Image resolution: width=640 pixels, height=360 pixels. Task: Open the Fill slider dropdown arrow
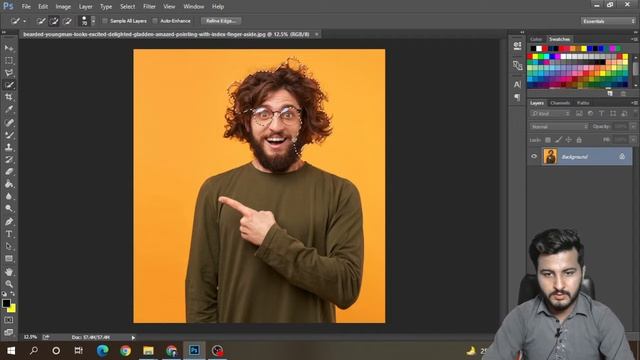point(633,140)
